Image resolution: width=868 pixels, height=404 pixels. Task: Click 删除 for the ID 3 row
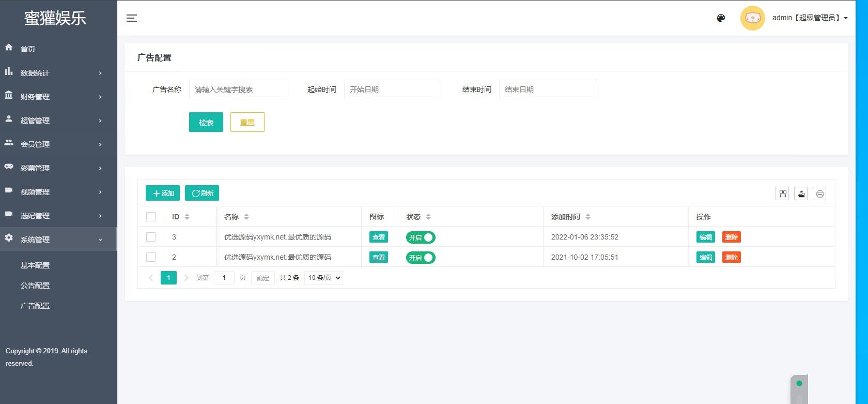(x=732, y=237)
